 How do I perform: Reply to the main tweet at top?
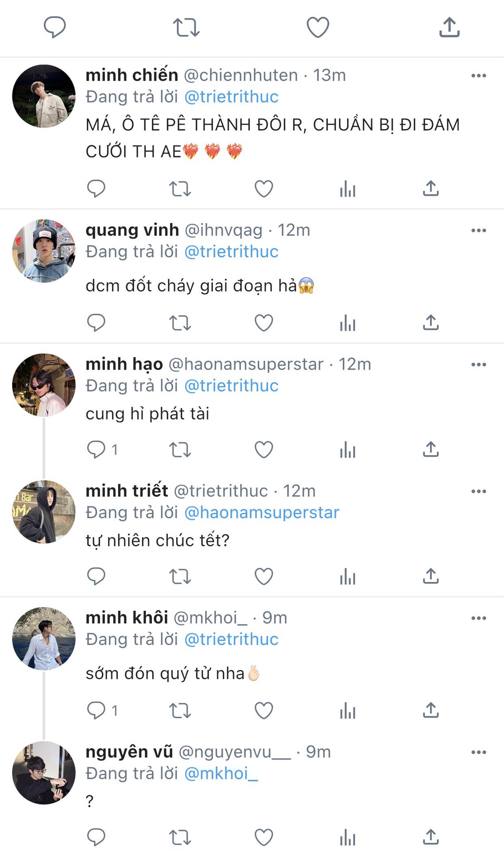pos(55,27)
